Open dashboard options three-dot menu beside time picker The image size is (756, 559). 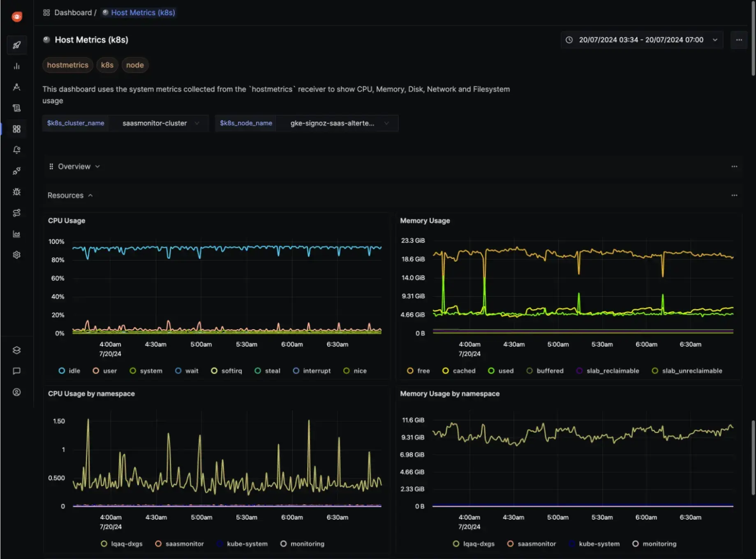pos(739,40)
